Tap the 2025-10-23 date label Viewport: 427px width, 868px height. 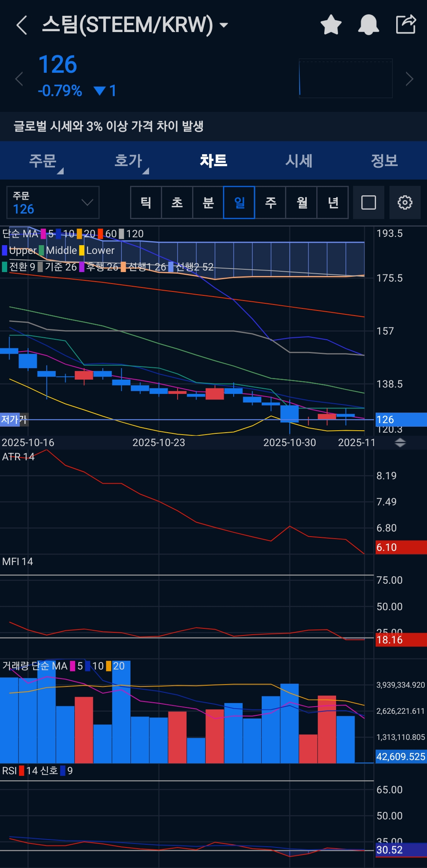coord(159,443)
